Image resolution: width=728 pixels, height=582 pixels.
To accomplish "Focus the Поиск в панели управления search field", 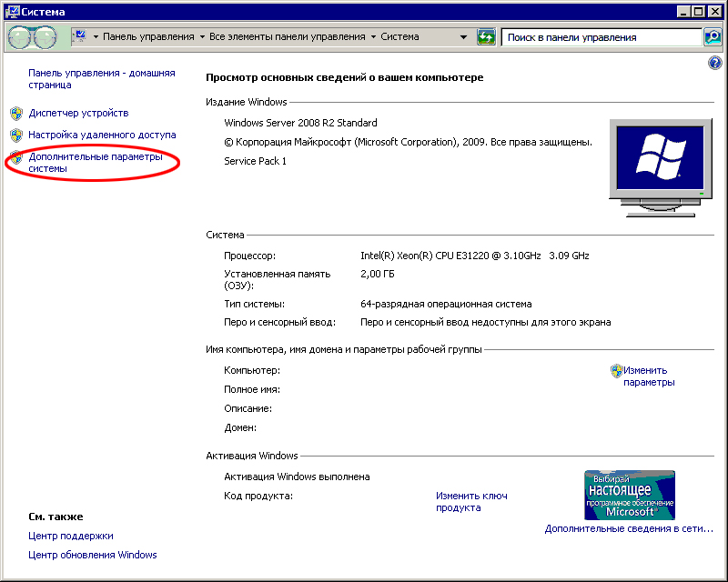I will pos(602,37).
